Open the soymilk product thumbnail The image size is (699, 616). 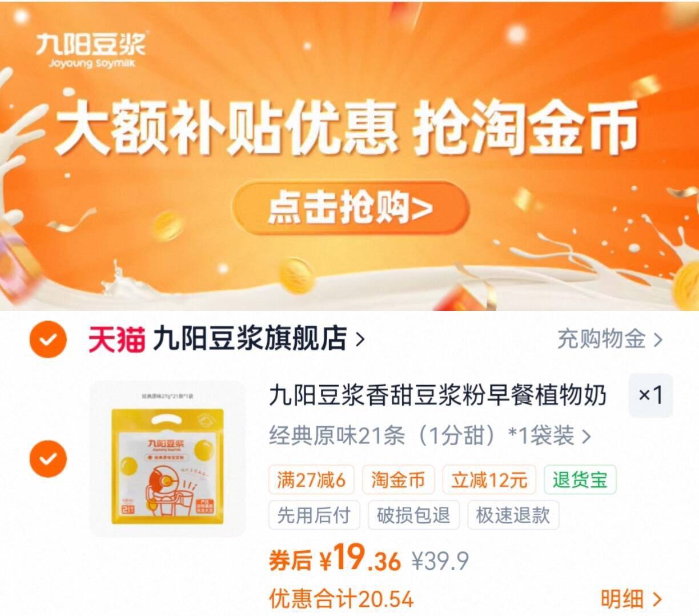pyautogui.click(x=167, y=459)
